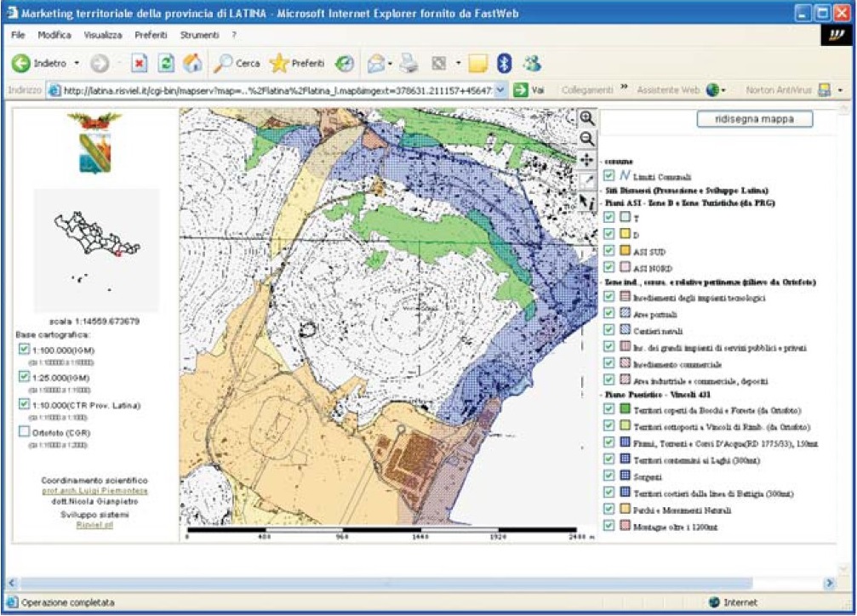Uncheck the Limiti Comunali layer
857x616 pixels.
pyautogui.click(x=608, y=175)
